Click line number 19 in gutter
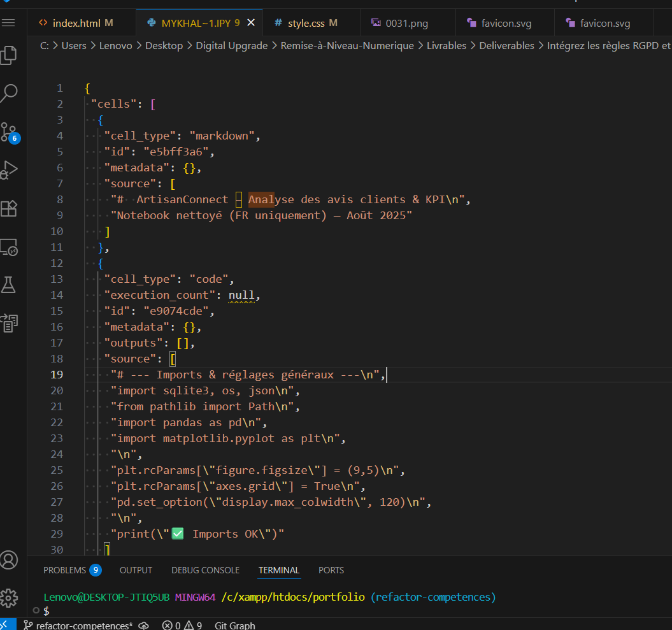Screen dimensions: 672x630 [57, 375]
